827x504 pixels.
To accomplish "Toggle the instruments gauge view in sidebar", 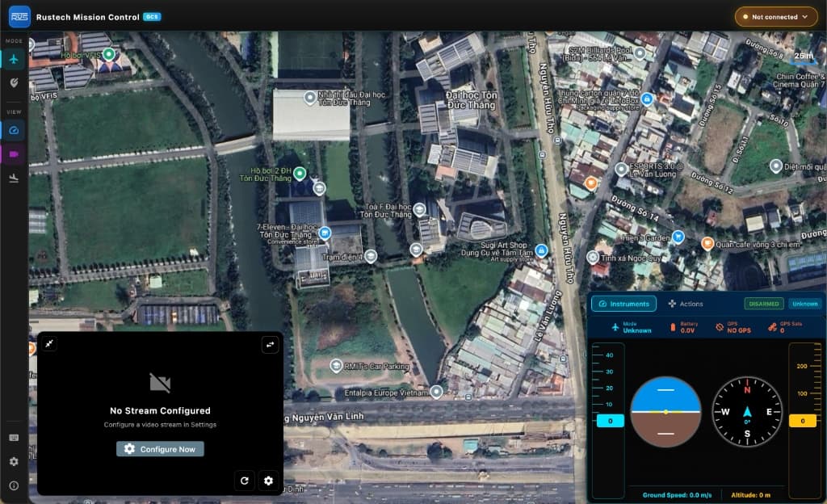I will (x=14, y=130).
